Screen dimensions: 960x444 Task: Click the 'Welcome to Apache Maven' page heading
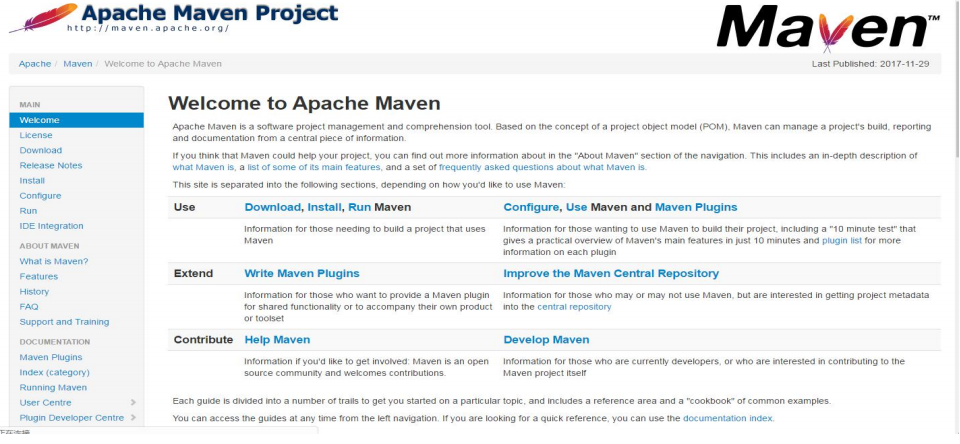[304, 103]
